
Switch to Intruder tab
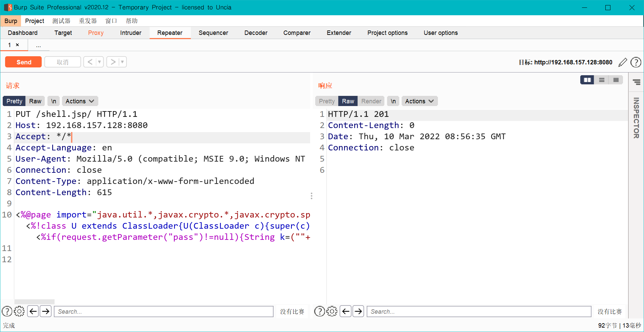(x=131, y=33)
